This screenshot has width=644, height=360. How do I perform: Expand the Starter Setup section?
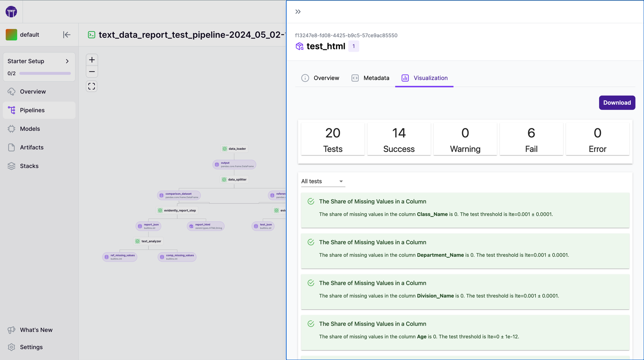[x=67, y=61]
